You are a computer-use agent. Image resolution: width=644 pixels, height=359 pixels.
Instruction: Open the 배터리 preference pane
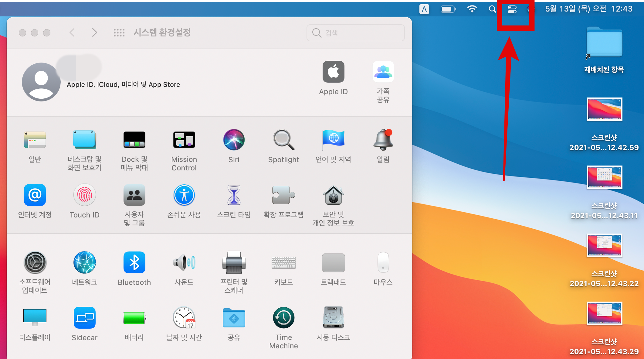point(134,318)
